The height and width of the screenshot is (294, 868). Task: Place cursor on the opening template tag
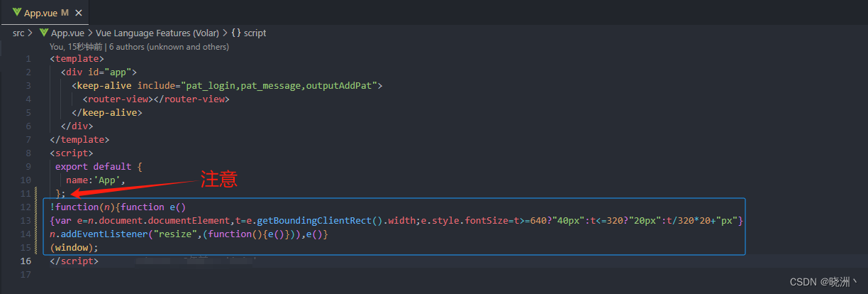(77, 58)
